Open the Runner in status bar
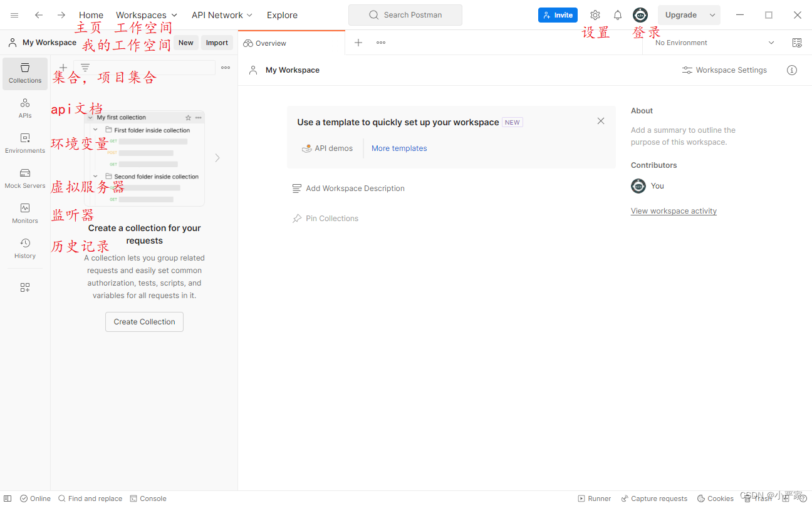 point(594,498)
